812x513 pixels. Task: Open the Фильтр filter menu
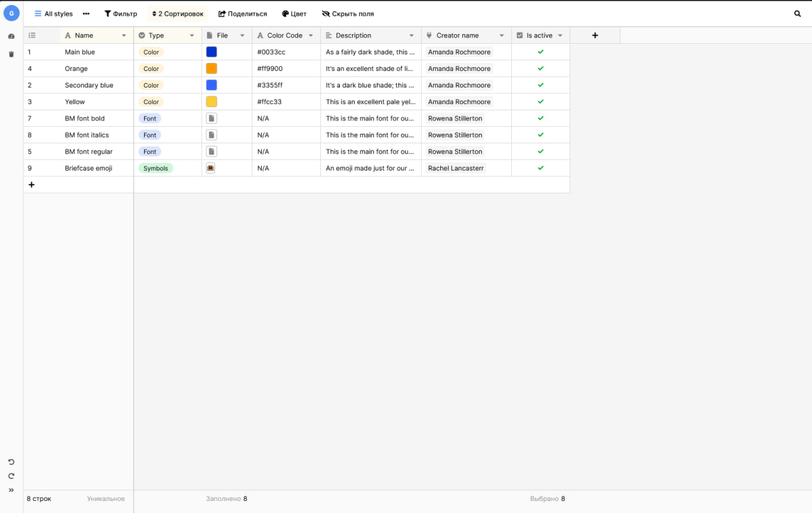point(121,13)
